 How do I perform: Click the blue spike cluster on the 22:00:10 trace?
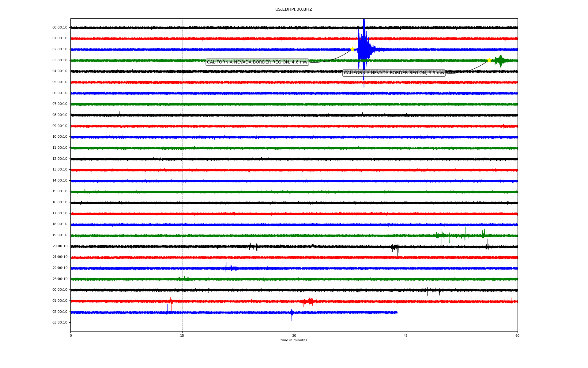click(x=230, y=268)
